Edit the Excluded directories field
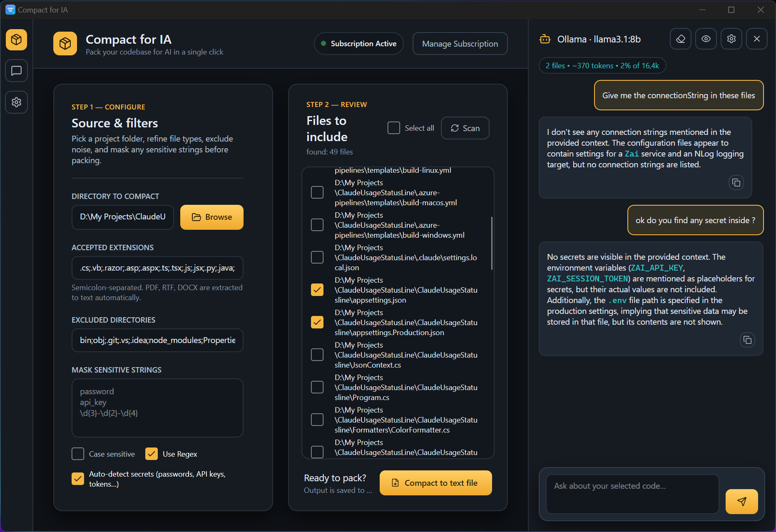The height and width of the screenshot is (532, 776). point(157,340)
